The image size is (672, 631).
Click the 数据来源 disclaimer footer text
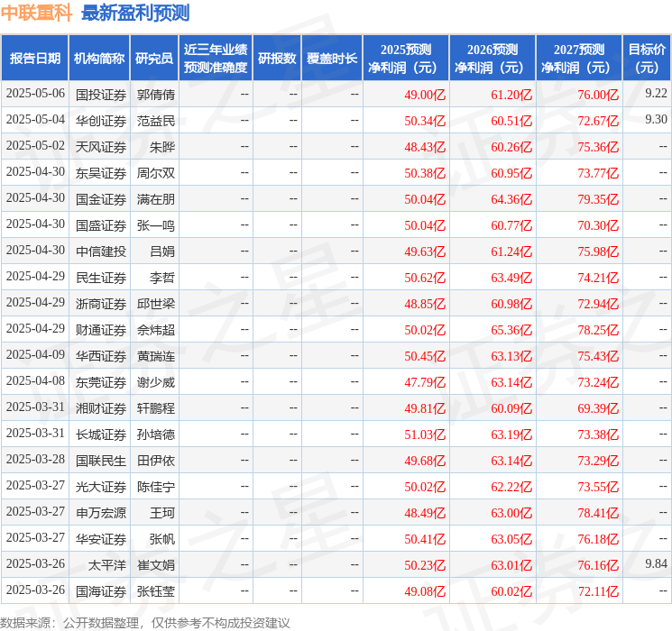pos(145,623)
